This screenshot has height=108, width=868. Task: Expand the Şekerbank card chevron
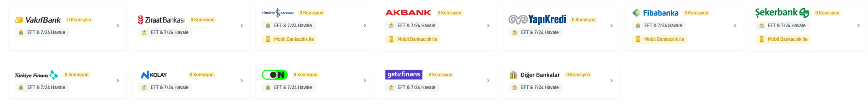[858, 25]
